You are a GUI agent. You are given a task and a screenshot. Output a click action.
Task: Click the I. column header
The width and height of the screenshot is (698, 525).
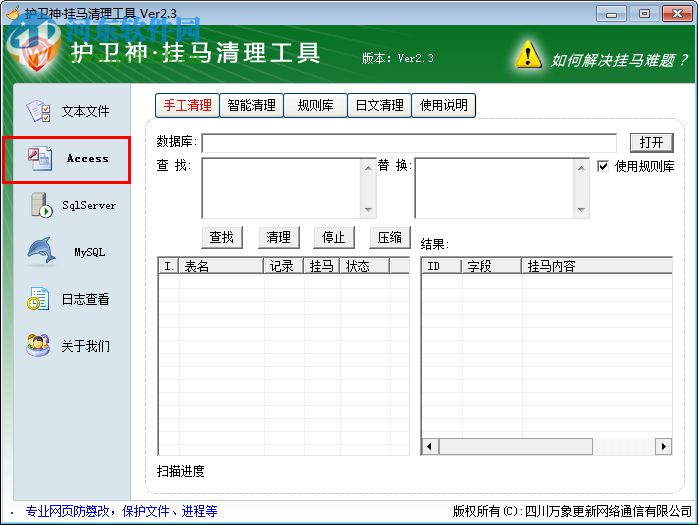coord(169,266)
